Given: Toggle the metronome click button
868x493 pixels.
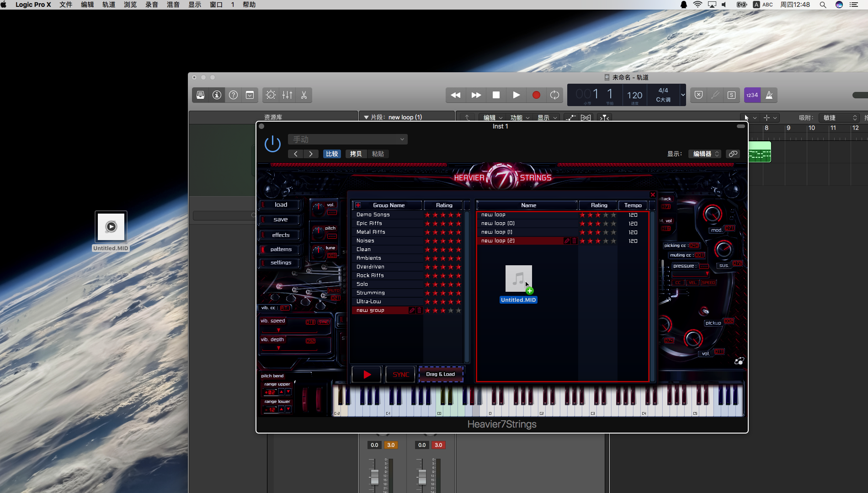Looking at the screenshot, I should pyautogui.click(x=769, y=95).
